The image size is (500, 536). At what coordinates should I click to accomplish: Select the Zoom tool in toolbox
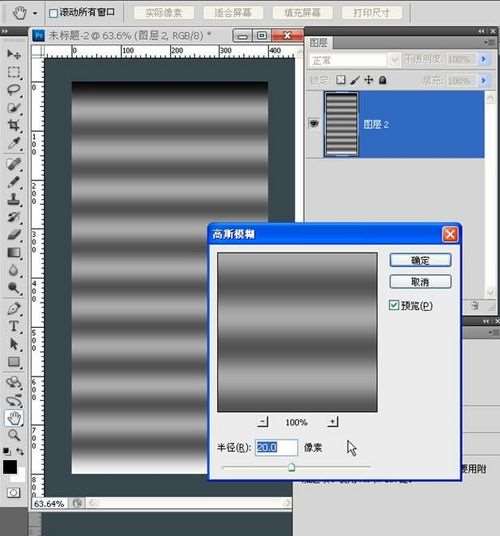14,435
